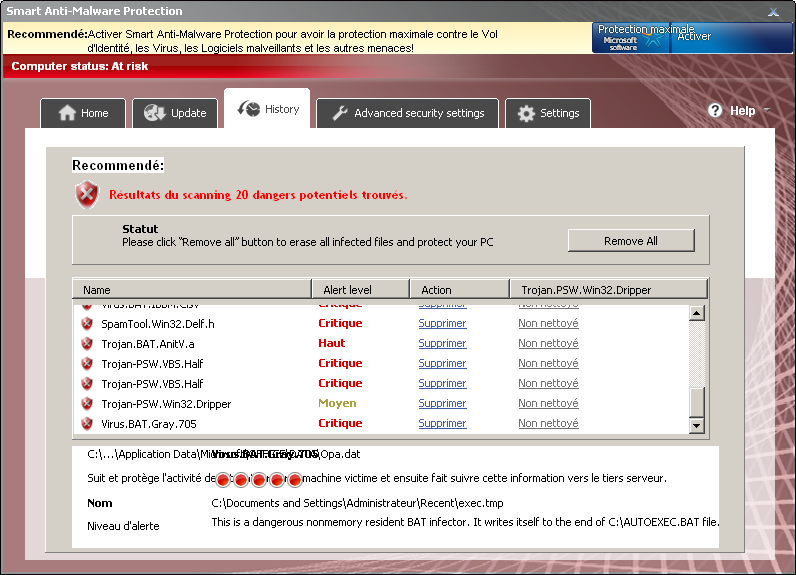Click the History clock icon
Viewport: 796px width, 575px height.
tap(249, 108)
